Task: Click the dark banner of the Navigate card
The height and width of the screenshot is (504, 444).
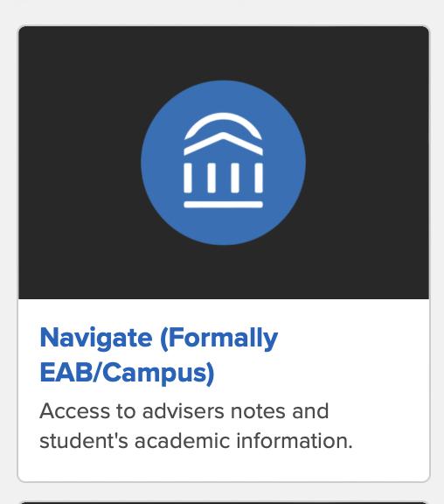Action: 224,163
